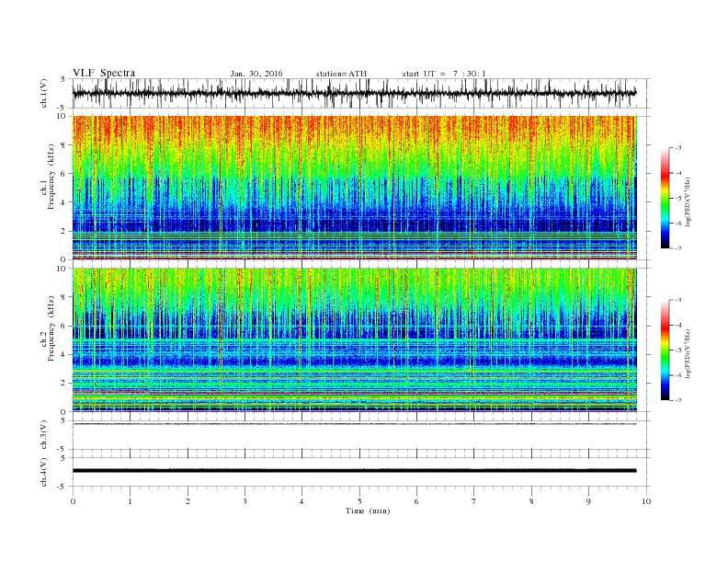Click the "VLF Spectra" title text
728x563 pixels.
[104, 73]
